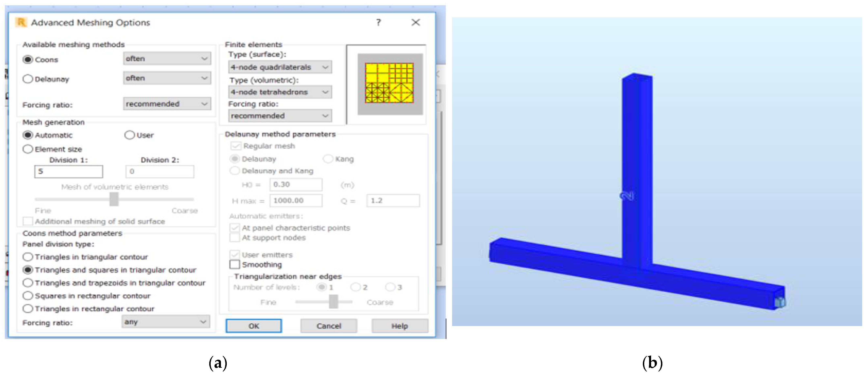Choose User mesh generation option
Image resolution: width=868 pixels, height=374 pixels.
129,135
